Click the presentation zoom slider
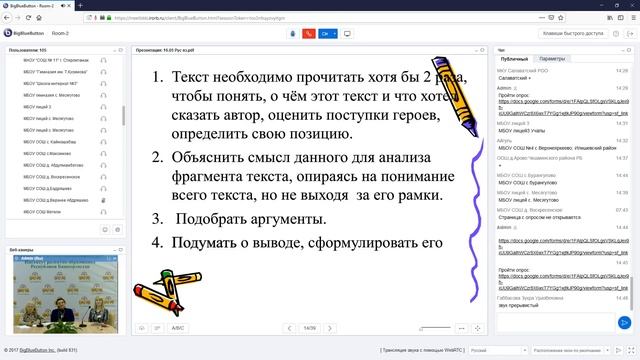640x360 pixels. click(x=435, y=328)
